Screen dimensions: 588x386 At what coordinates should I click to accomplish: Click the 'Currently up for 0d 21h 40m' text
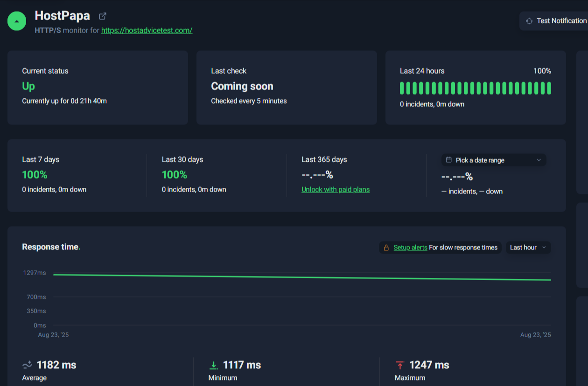tap(64, 101)
